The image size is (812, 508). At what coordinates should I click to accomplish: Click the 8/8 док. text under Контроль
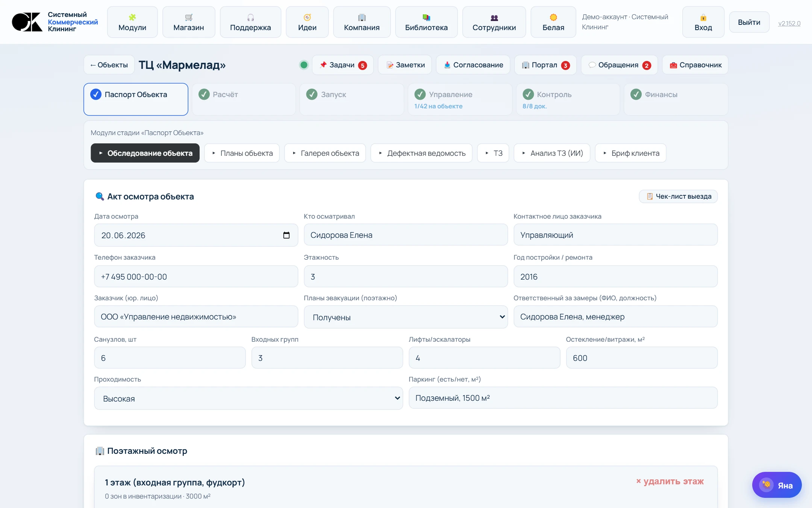535,106
